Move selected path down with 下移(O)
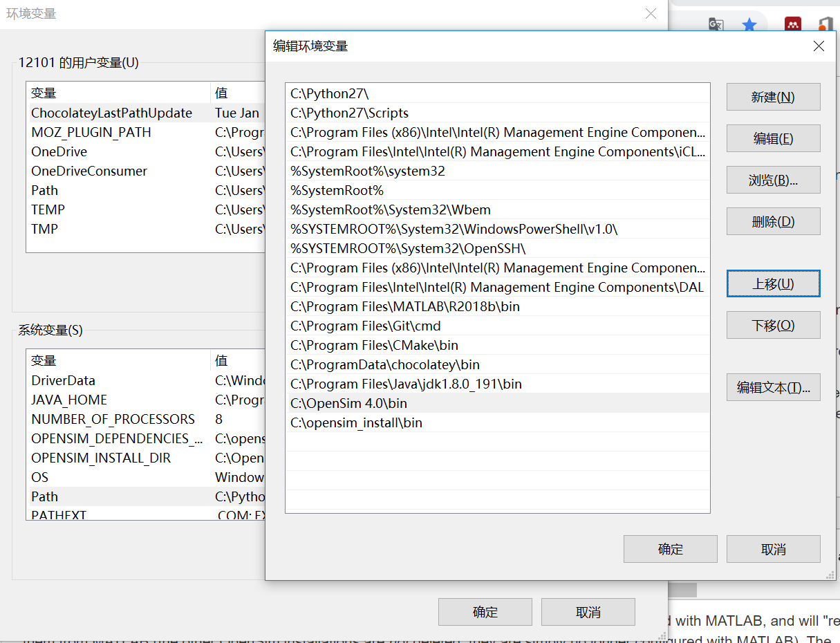 [773, 325]
